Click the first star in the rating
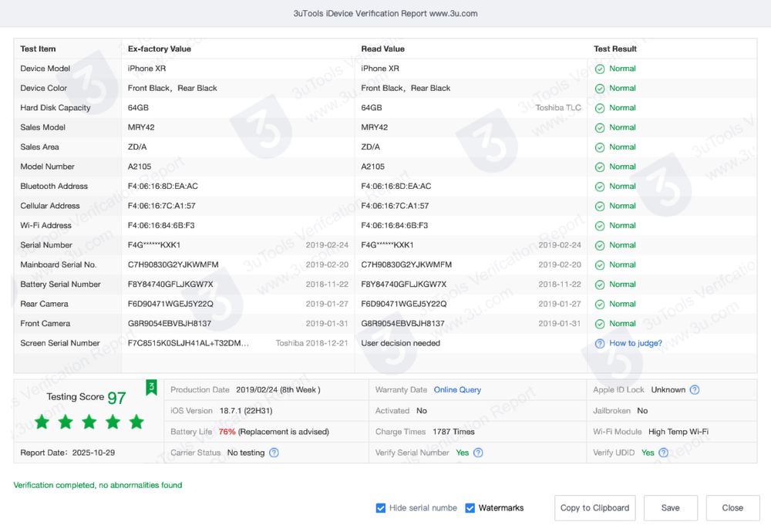The width and height of the screenshot is (771, 532). click(42, 422)
